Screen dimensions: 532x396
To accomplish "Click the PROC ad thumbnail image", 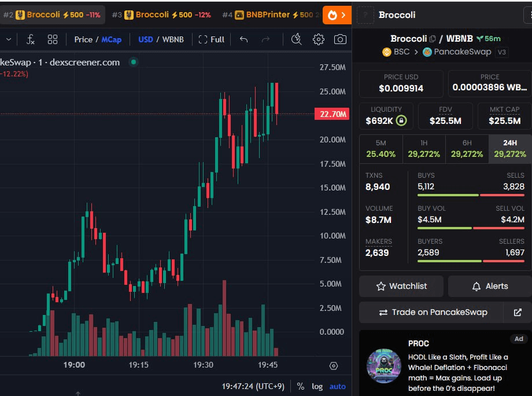I will tap(384, 366).
